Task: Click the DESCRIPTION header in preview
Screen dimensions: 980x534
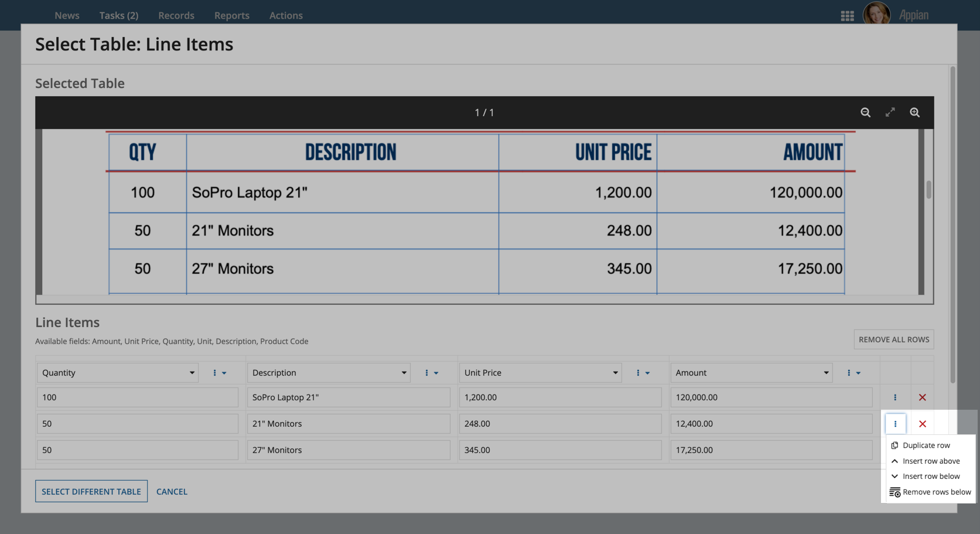Action: pos(350,152)
